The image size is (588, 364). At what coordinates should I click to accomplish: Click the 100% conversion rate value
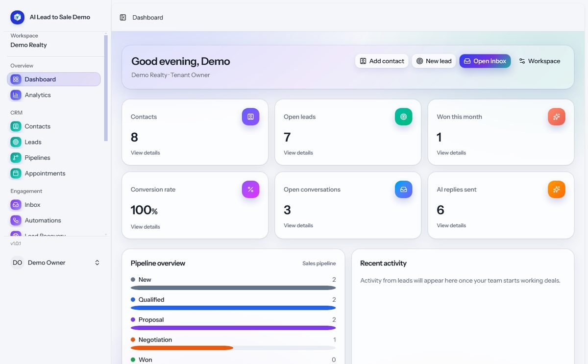144,210
